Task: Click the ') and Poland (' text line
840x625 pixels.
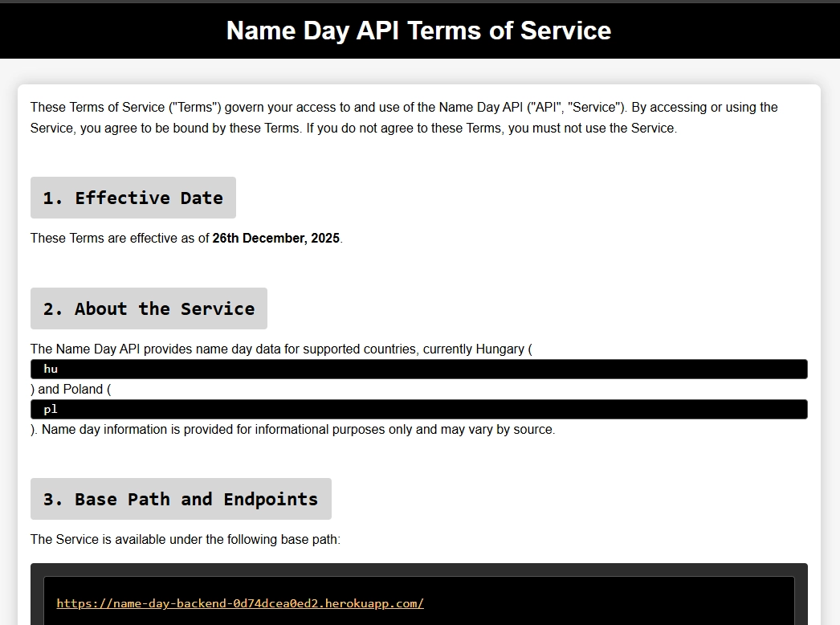Action: click(x=71, y=390)
